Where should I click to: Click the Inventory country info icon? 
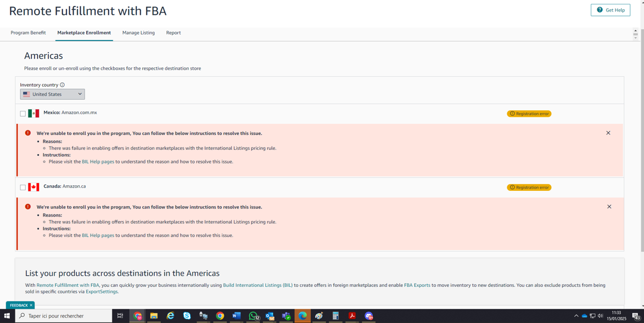63,85
